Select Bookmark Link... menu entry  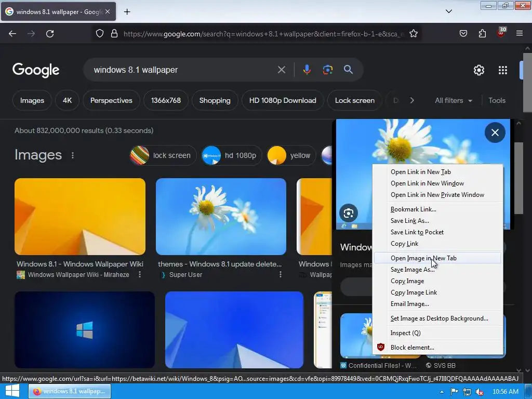click(437, 209)
